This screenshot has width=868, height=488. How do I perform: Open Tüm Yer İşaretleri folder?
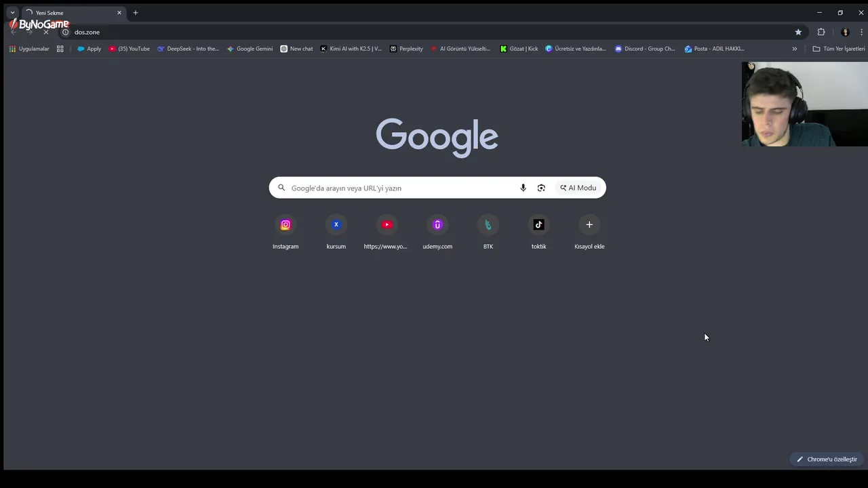point(839,49)
